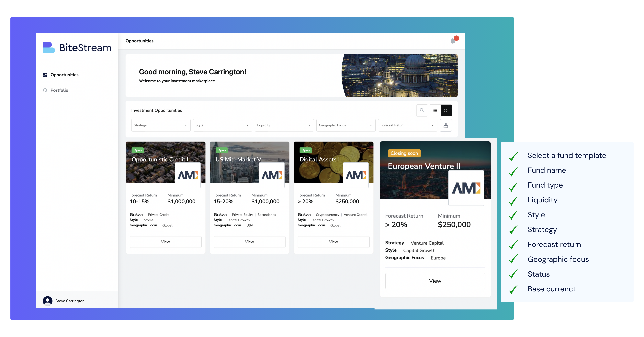Click the 'Investment Opportunities' section title
This screenshot has height=337, width=644.
[156, 110]
